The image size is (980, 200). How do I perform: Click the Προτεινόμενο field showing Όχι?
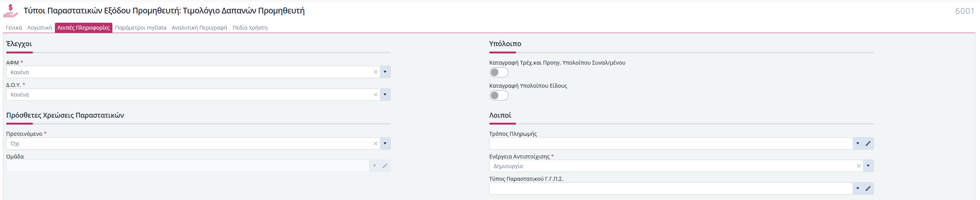(198, 143)
